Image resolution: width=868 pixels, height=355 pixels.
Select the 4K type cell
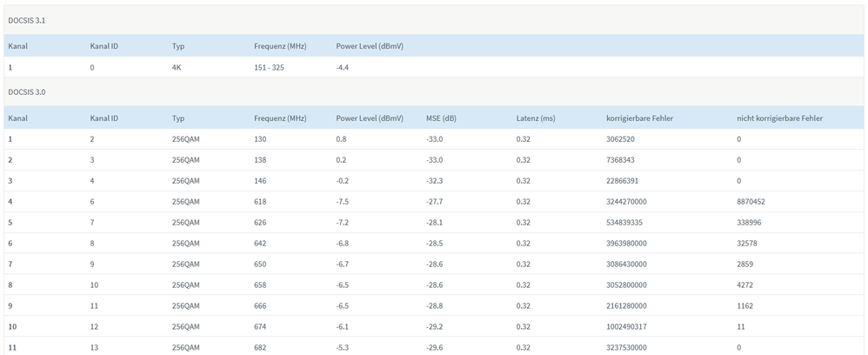click(177, 67)
